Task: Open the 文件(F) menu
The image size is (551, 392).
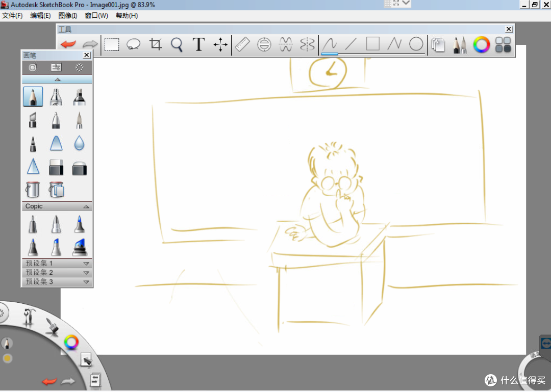Action: [x=12, y=16]
